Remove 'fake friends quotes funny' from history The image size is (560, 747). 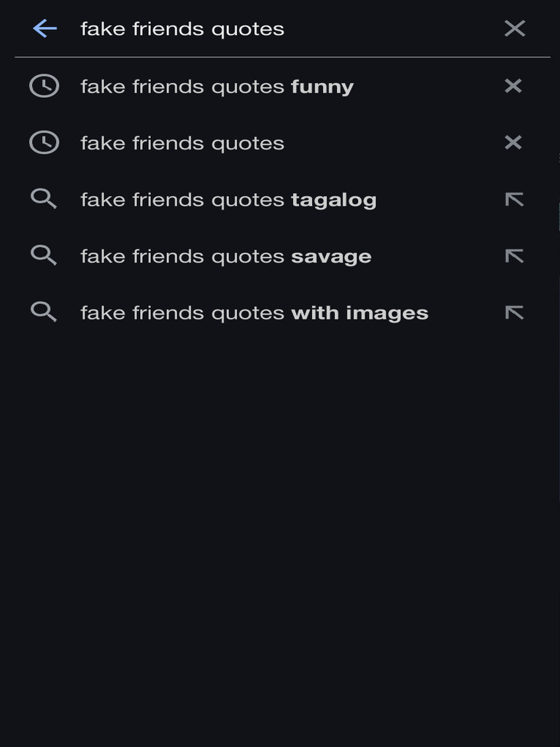click(513, 86)
